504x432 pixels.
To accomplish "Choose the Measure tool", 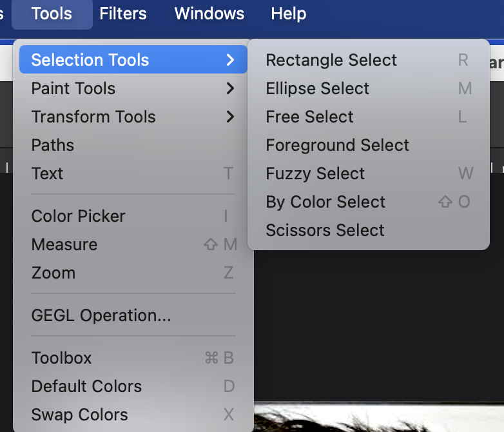I will pyautogui.click(x=64, y=244).
